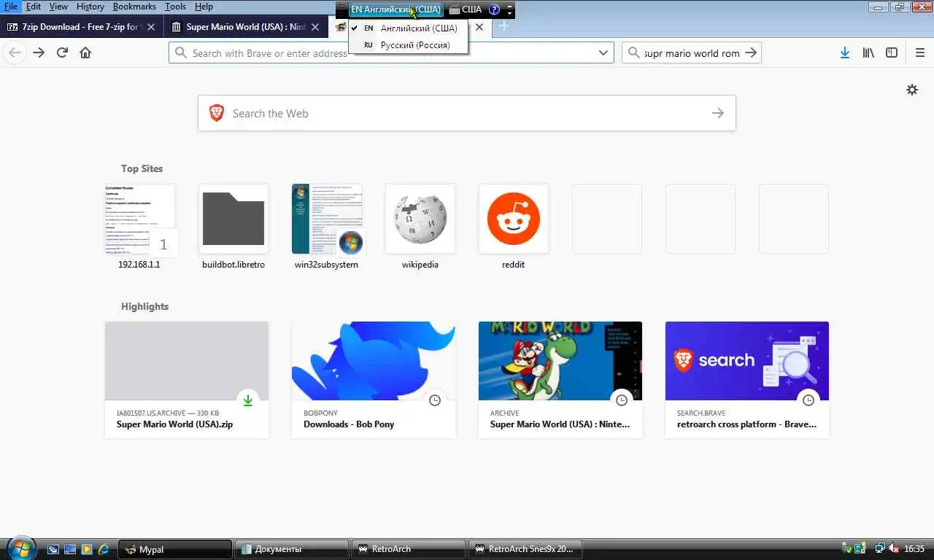Open Archive Super Mario World highlight card
Screen dimensions: 934x560
coord(560,380)
